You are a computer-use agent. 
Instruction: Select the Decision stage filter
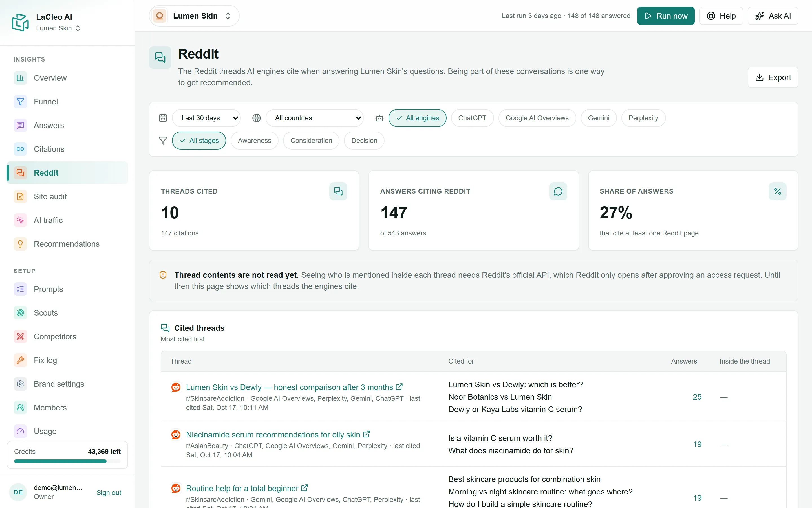[x=364, y=141]
